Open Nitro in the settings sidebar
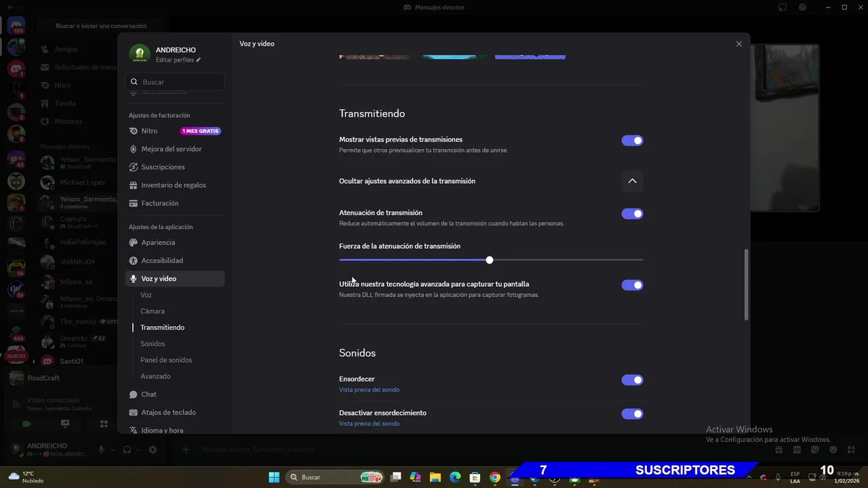This screenshot has height=488, width=868. pos(175,131)
